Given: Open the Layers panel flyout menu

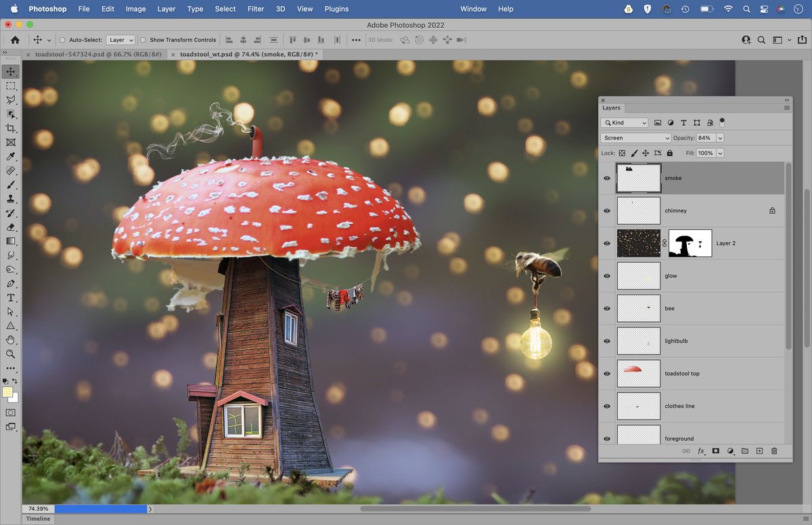Looking at the screenshot, I should click(x=786, y=108).
